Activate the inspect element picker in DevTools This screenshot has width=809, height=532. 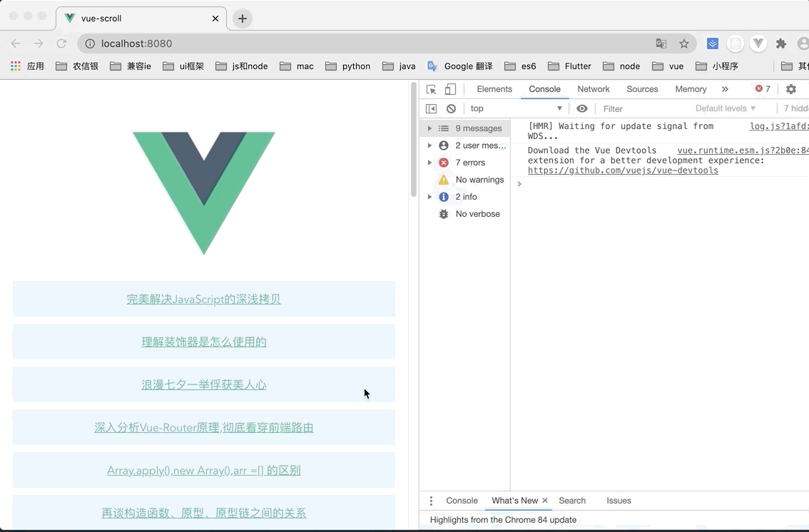[x=432, y=89]
